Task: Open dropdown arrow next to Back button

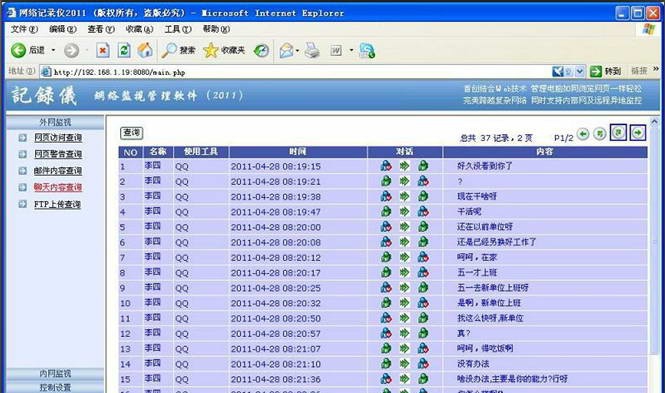Action: tap(53, 50)
